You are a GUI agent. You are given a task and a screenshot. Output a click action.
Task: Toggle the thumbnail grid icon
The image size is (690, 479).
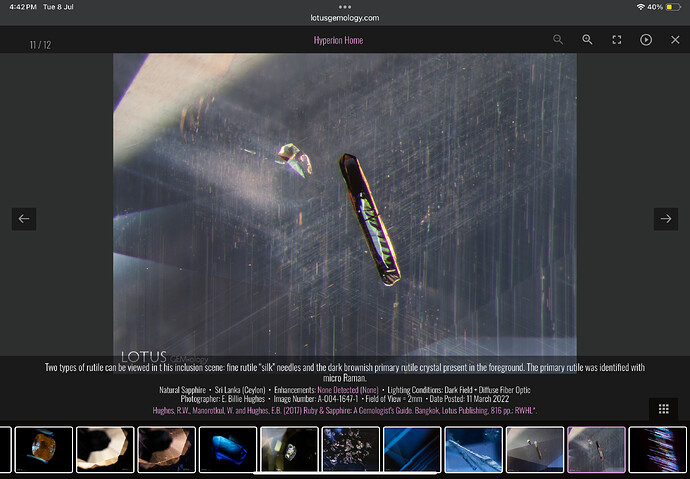point(664,409)
